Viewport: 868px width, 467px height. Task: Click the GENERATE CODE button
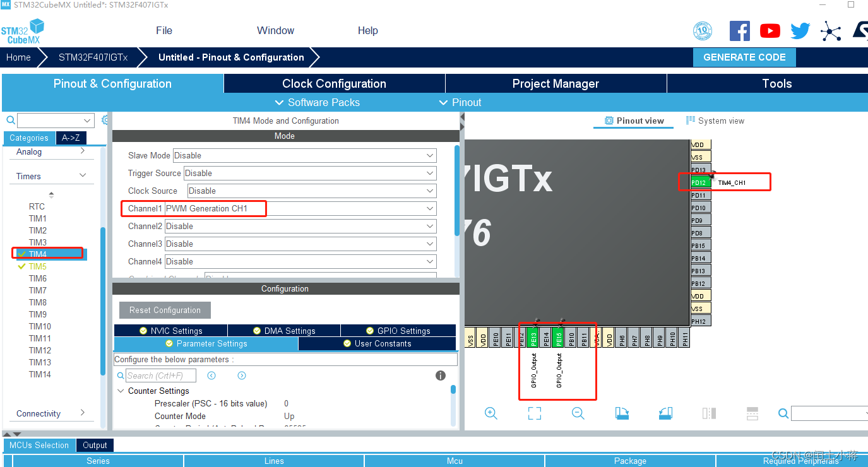click(x=744, y=57)
